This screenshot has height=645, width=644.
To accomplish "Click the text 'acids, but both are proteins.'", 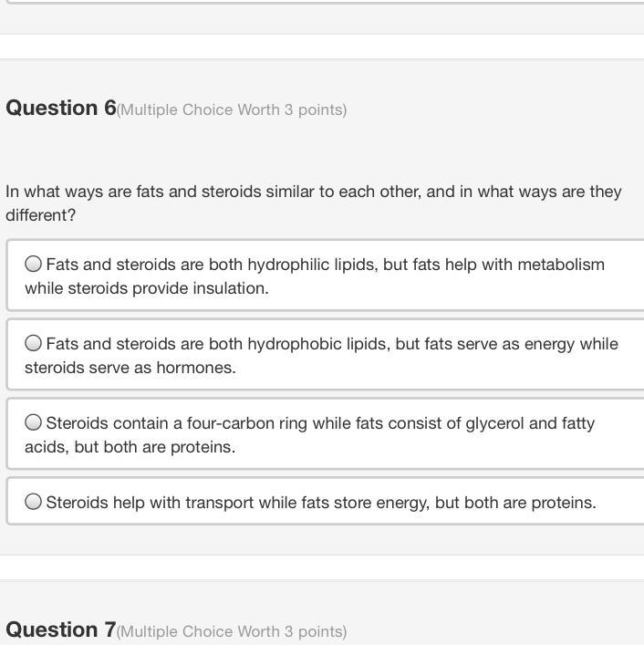I will click(x=130, y=447).
